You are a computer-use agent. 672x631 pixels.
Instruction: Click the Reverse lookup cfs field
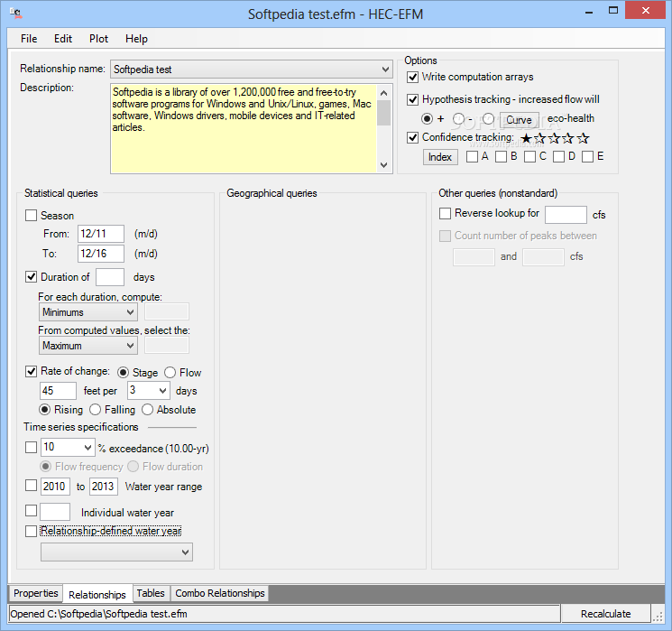pyautogui.click(x=566, y=215)
